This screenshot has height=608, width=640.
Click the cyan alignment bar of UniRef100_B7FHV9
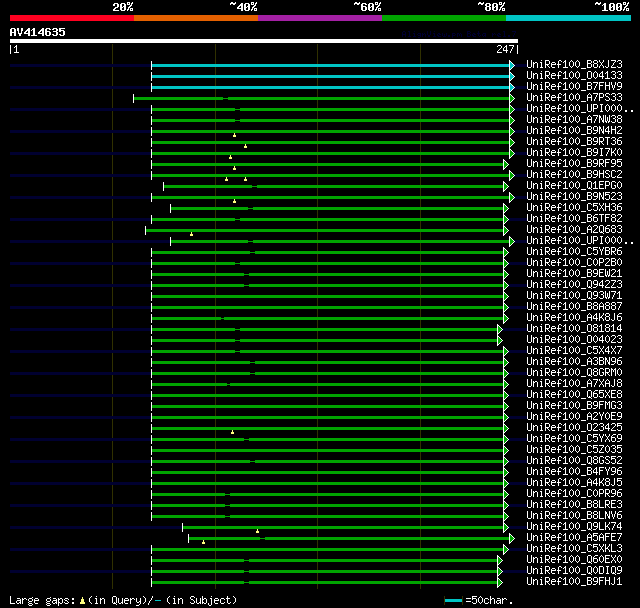(x=330, y=87)
